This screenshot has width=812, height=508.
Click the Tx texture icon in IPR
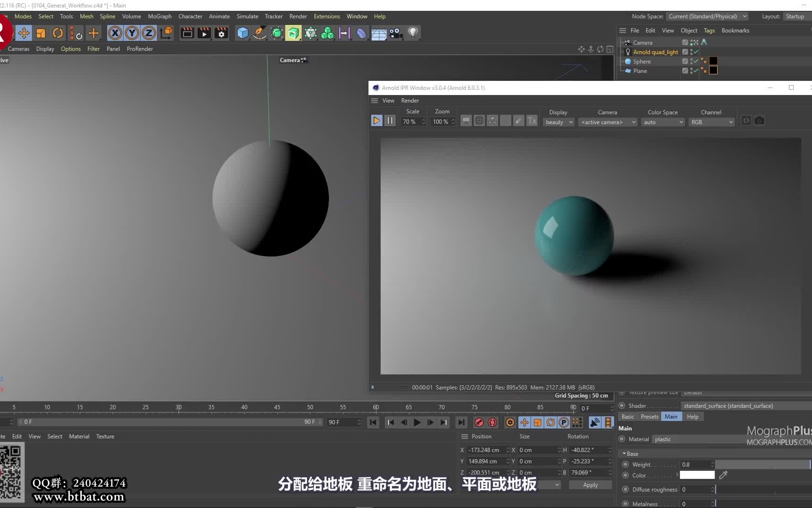click(531, 121)
